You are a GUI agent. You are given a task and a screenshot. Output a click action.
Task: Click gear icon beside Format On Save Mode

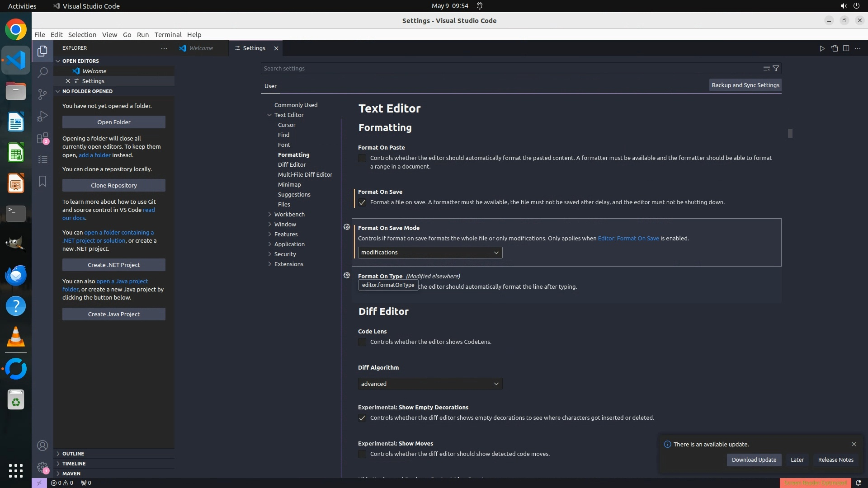click(347, 227)
